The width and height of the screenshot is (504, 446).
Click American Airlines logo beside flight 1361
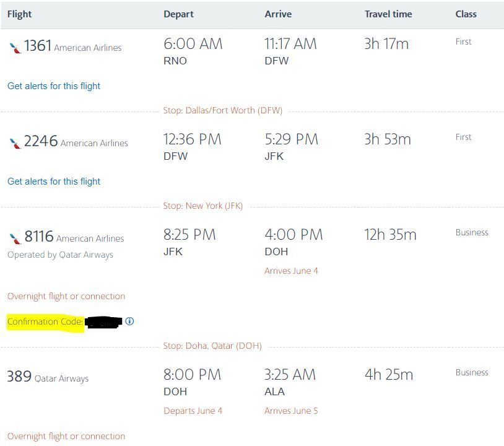pyautogui.click(x=15, y=48)
